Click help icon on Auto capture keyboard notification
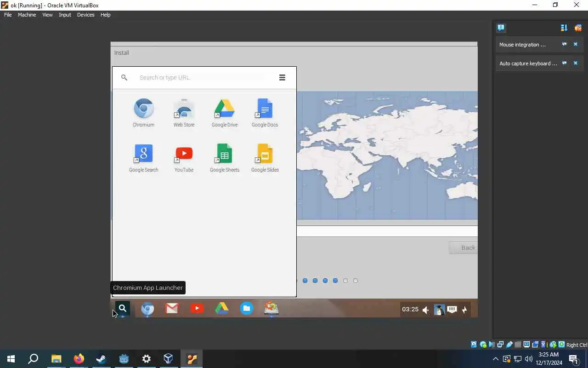 click(564, 63)
